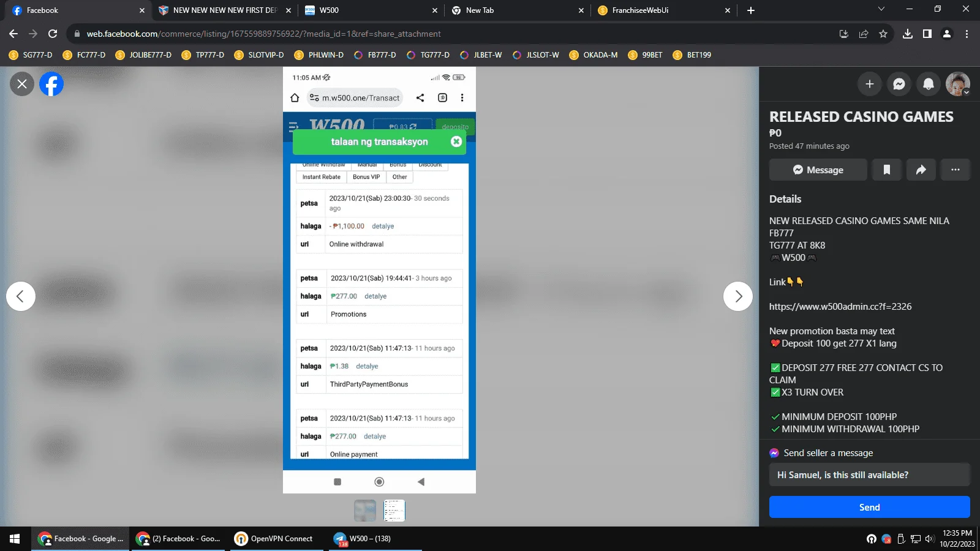Open Chrome three-dot menu
This screenshot has width=980, height=551.
[967, 34]
